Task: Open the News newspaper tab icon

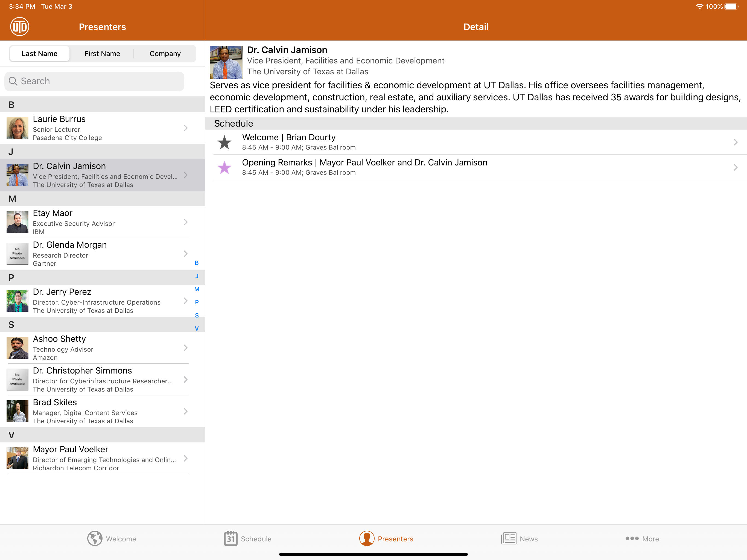Action: 509,538
